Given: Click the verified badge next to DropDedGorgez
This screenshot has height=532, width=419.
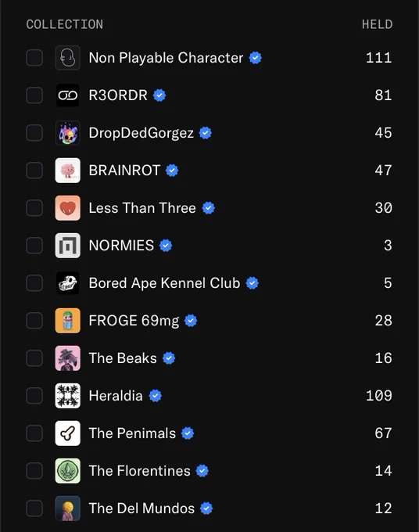Looking at the screenshot, I should 205,133.
